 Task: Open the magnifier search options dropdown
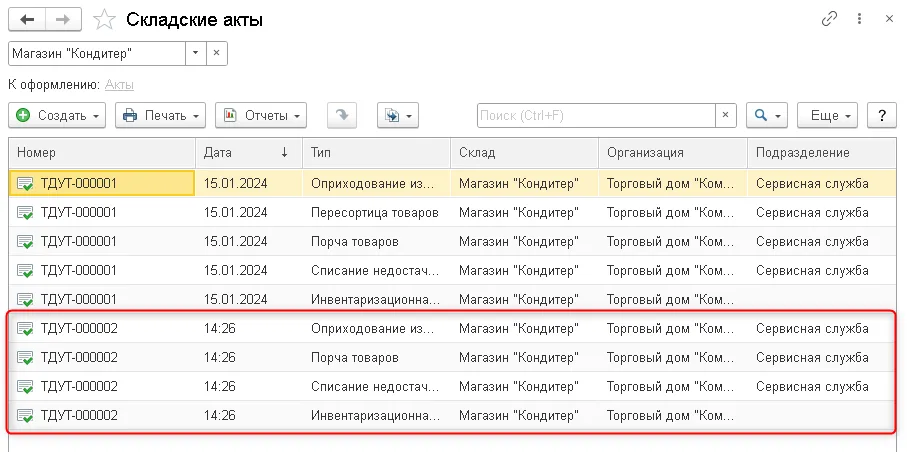point(767,115)
